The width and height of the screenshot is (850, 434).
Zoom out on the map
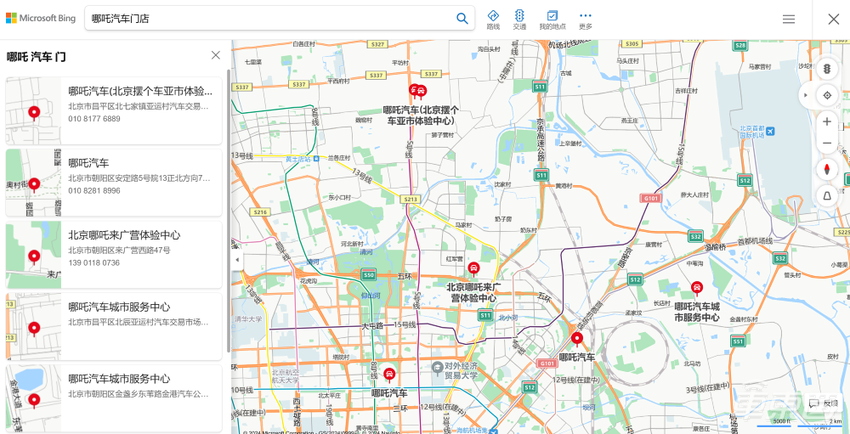click(827, 143)
